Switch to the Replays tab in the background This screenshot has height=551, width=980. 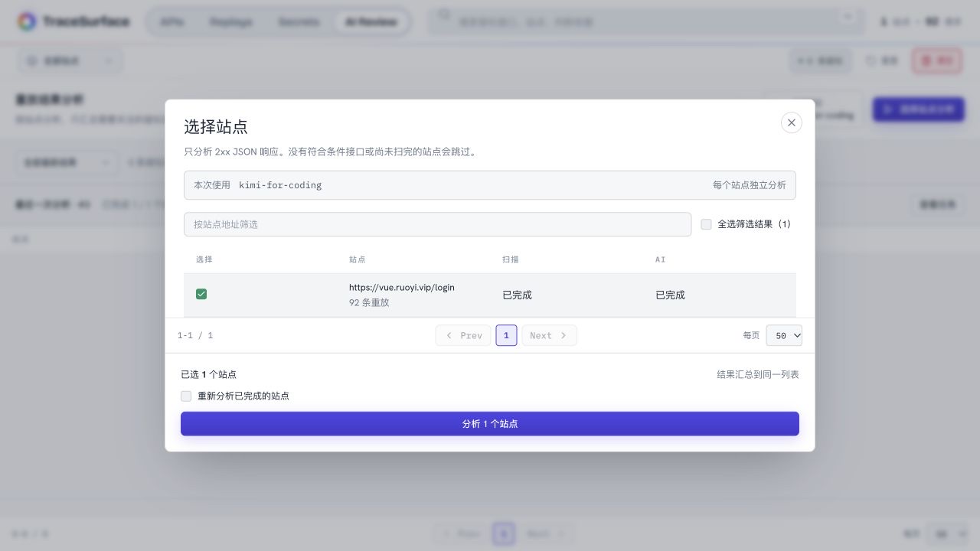tap(231, 21)
